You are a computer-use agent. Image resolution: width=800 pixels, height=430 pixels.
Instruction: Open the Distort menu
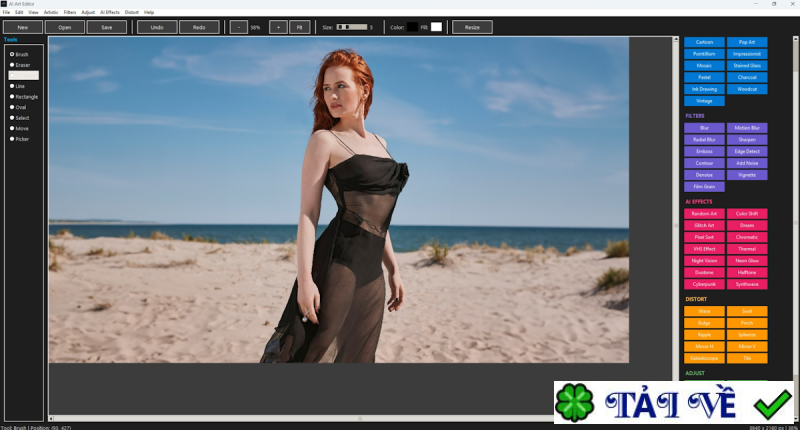[132, 12]
